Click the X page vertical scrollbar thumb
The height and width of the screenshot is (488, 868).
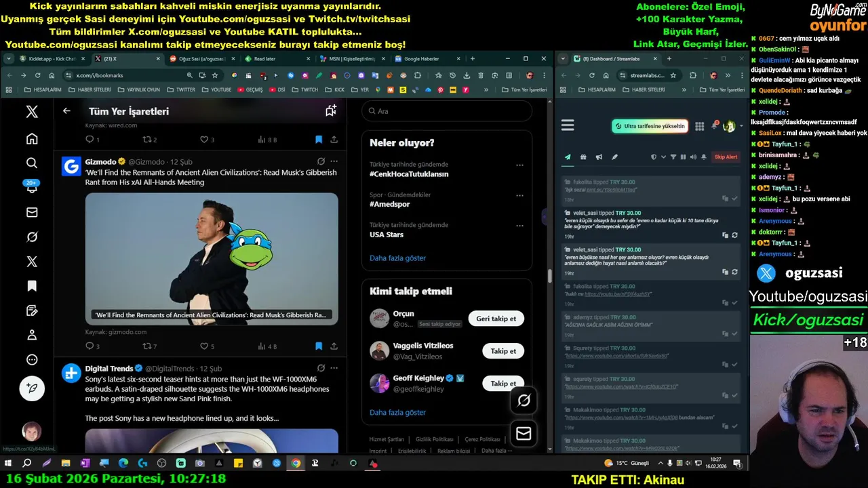tap(549, 276)
